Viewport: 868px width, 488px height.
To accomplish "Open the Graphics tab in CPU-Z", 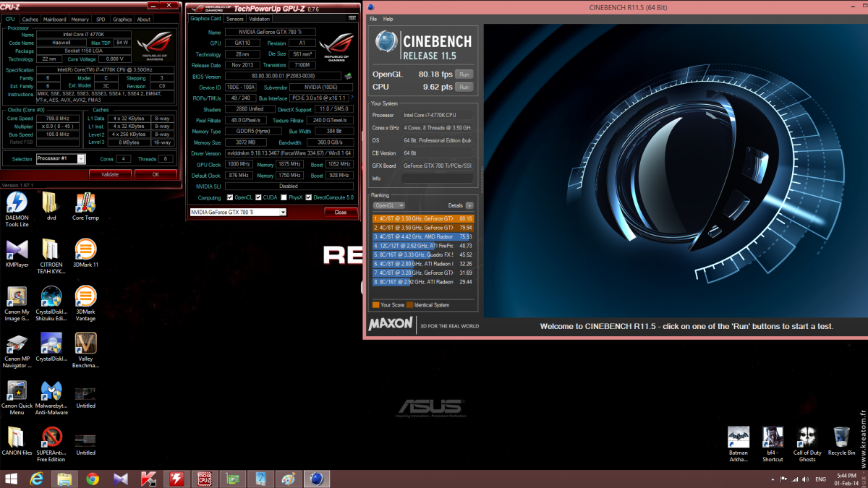I will [122, 20].
